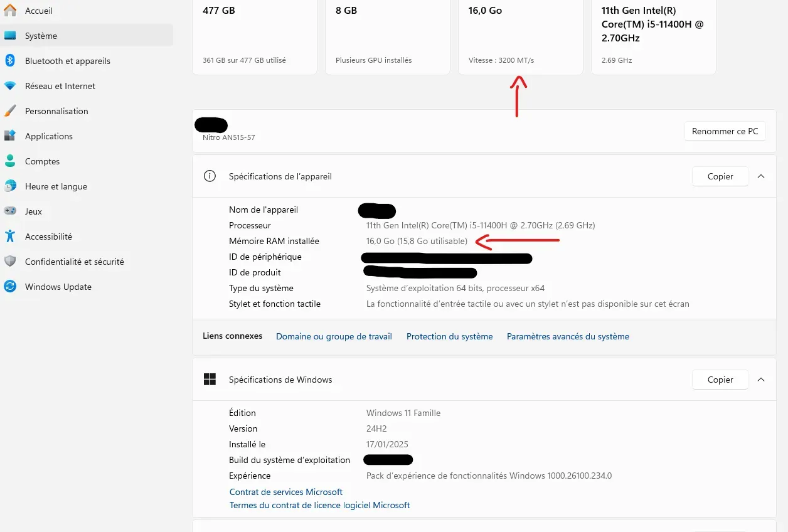Image resolution: width=788 pixels, height=532 pixels.
Task: Click the Nitro AN515-57 model name
Action: (229, 137)
